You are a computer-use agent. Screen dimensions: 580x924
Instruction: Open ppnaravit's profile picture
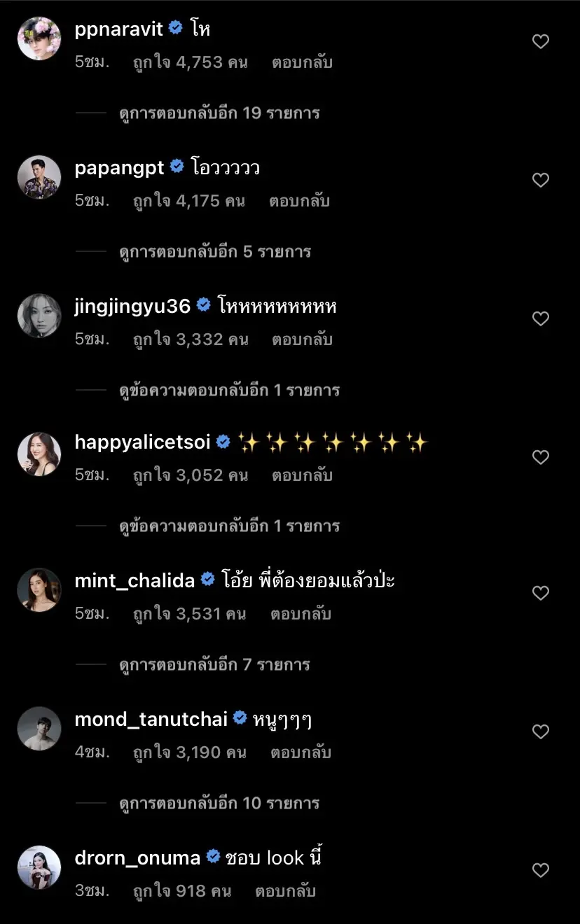pos(39,38)
